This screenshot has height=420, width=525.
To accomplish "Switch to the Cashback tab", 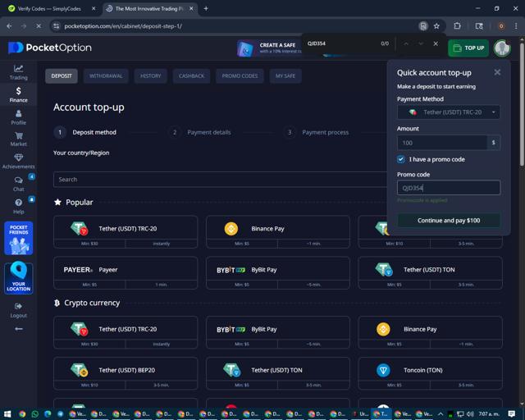I will pyautogui.click(x=191, y=76).
